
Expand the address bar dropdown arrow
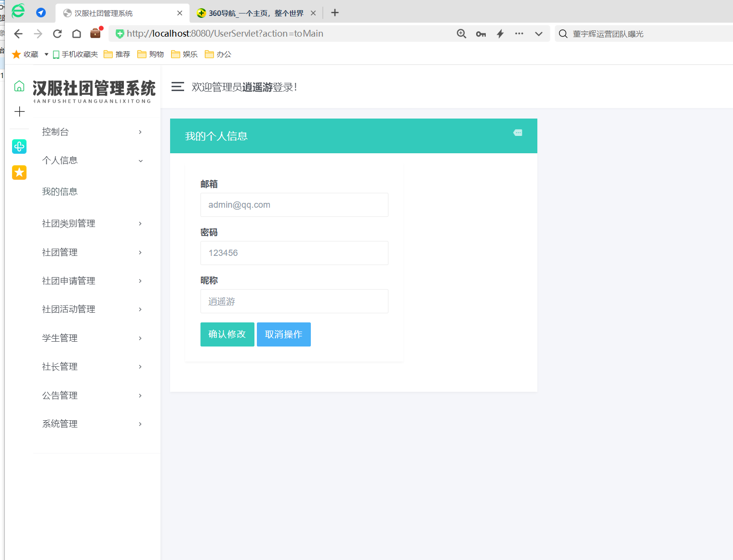tap(539, 34)
